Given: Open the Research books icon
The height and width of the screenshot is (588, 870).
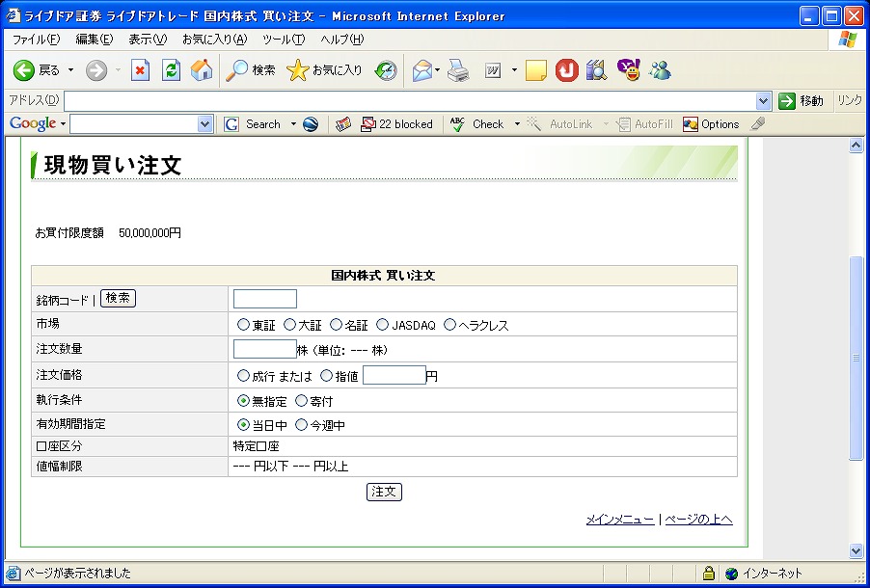Looking at the screenshot, I should click(596, 70).
